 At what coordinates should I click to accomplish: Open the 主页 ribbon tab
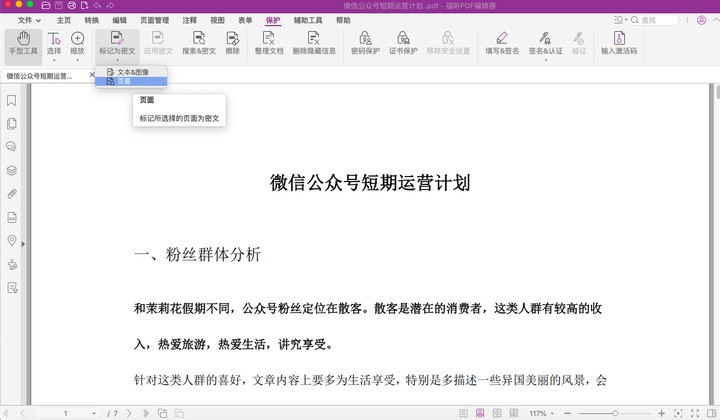tap(64, 20)
